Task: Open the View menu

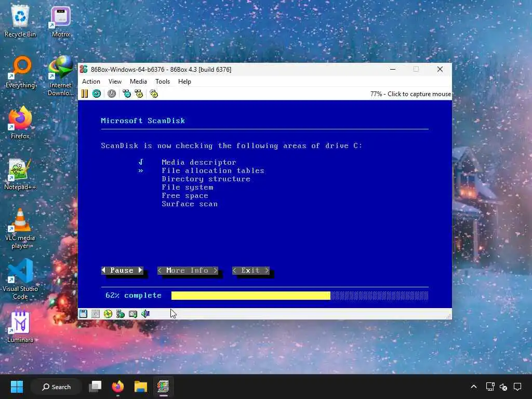Action: point(115,82)
